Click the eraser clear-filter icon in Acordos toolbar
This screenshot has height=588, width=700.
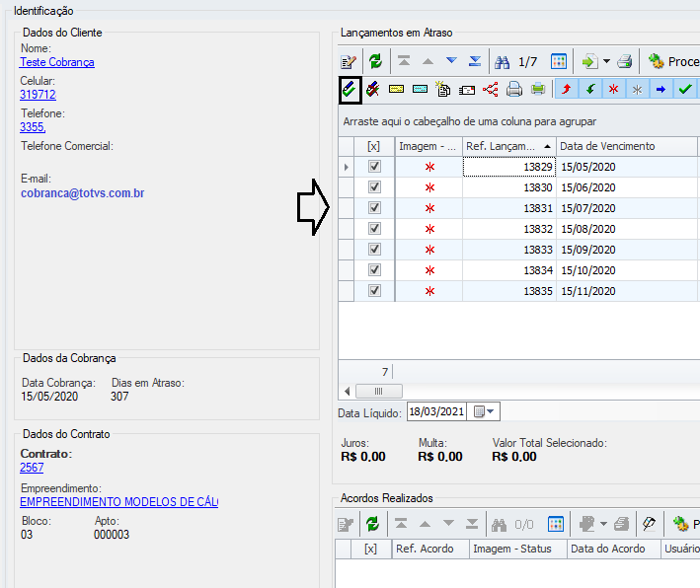649,524
